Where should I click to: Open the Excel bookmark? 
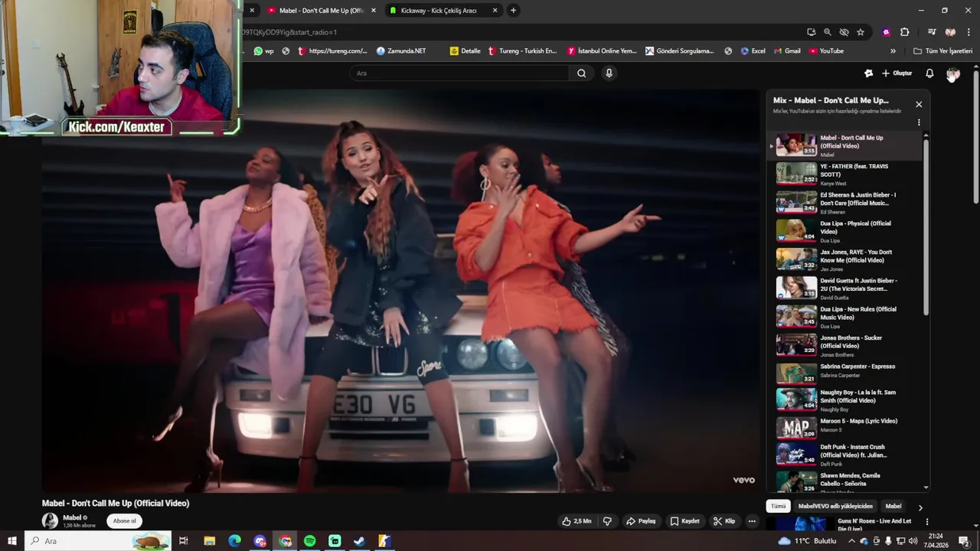point(753,51)
